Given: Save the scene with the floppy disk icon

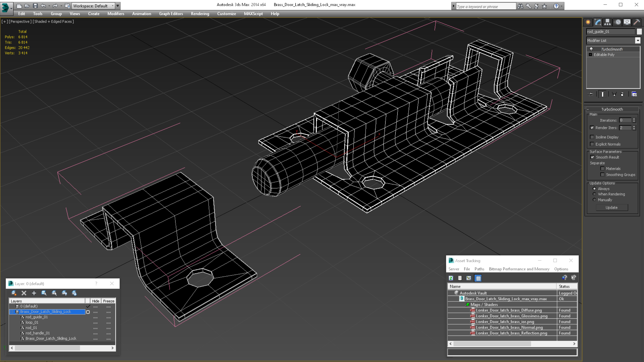Looking at the screenshot, I should [x=35, y=6].
